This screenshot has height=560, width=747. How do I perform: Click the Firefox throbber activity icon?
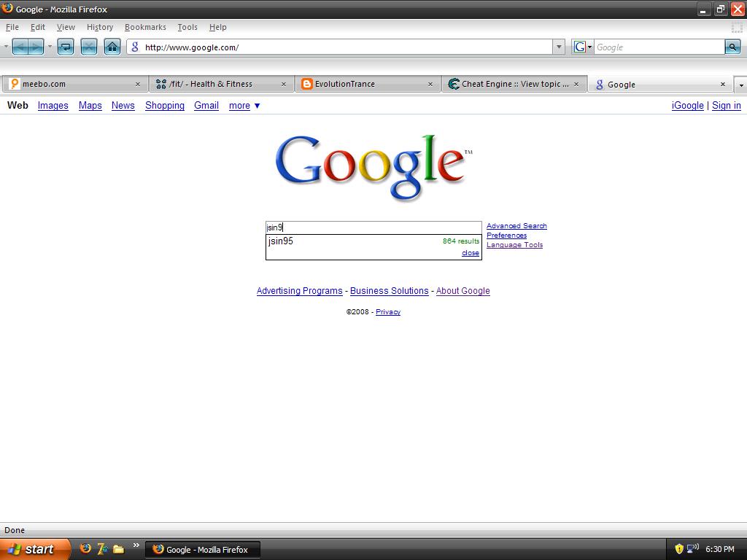pyautogui.click(x=737, y=28)
